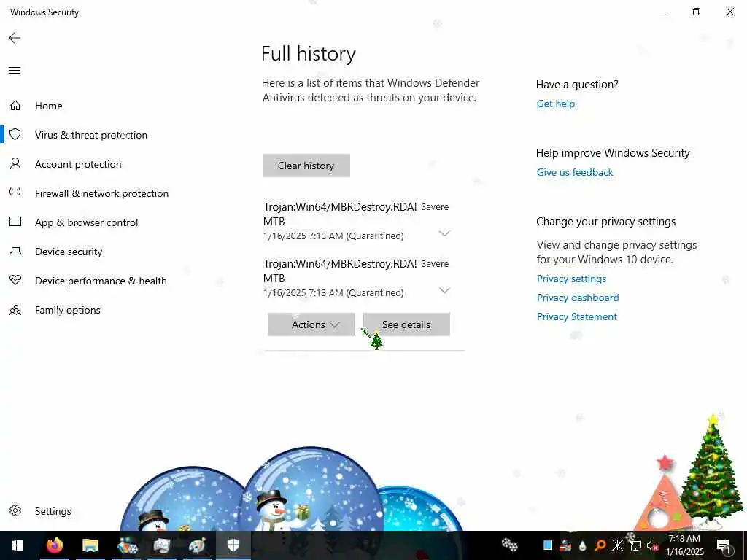Click the volume muted tray icon
747x560 pixels.
[652, 545]
